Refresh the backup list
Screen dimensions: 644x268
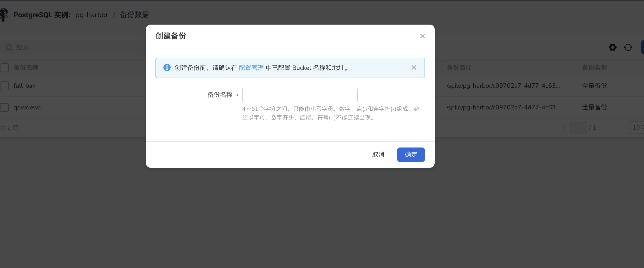click(628, 47)
